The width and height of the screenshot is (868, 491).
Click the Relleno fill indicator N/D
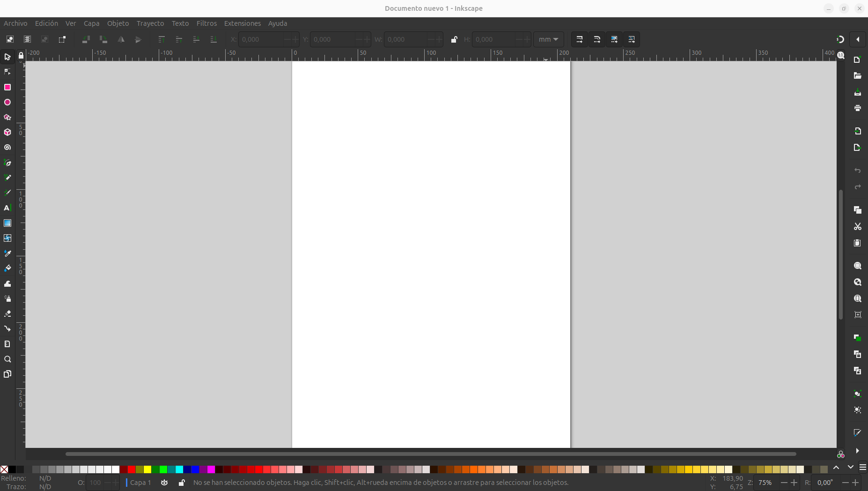(x=45, y=478)
